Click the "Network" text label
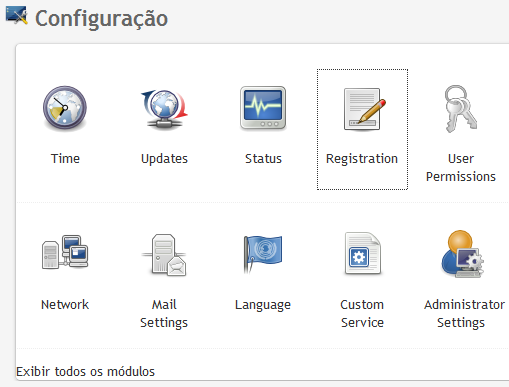 tap(65, 304)
